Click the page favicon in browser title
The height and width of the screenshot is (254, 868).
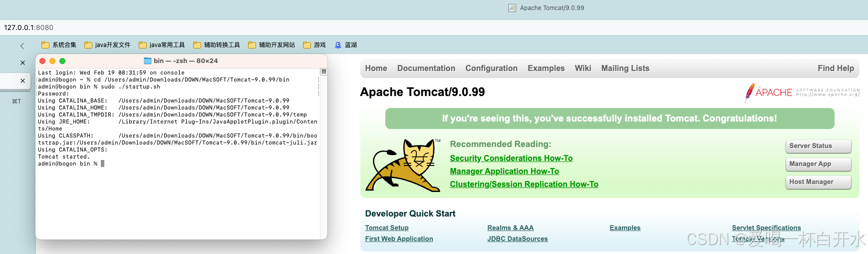tap(512, 8)
